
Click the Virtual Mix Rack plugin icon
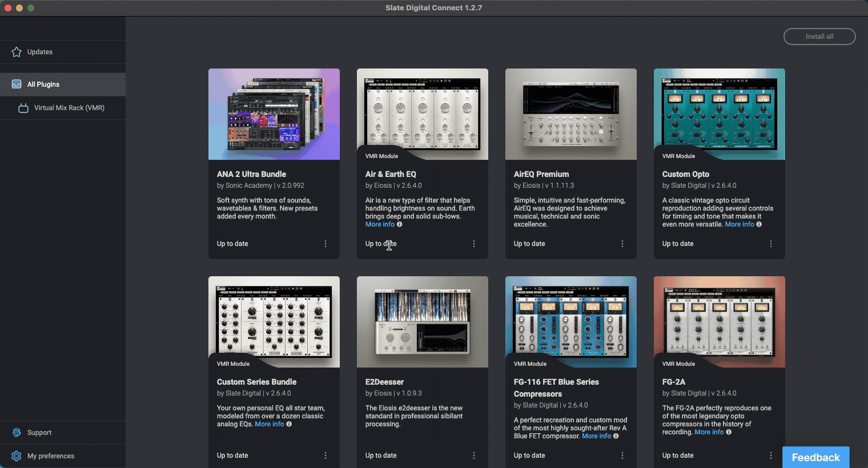(23, 108)
